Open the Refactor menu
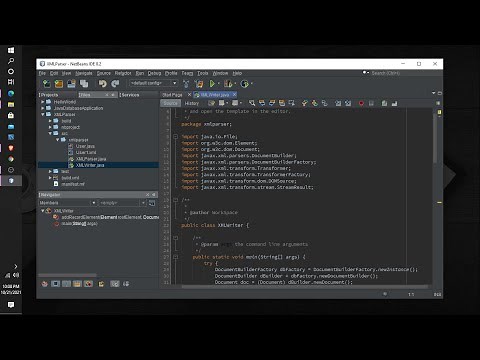The width and height of the screenshot is (480, 360). click(123, 73)
